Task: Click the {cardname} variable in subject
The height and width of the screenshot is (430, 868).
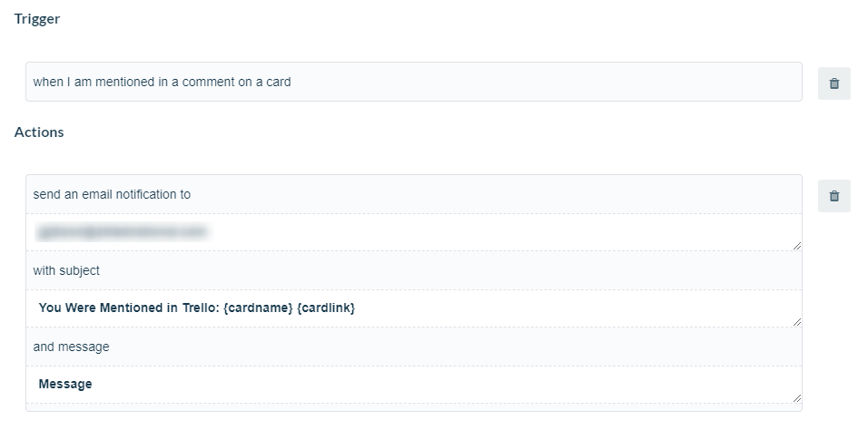Action: click(258, 308)
